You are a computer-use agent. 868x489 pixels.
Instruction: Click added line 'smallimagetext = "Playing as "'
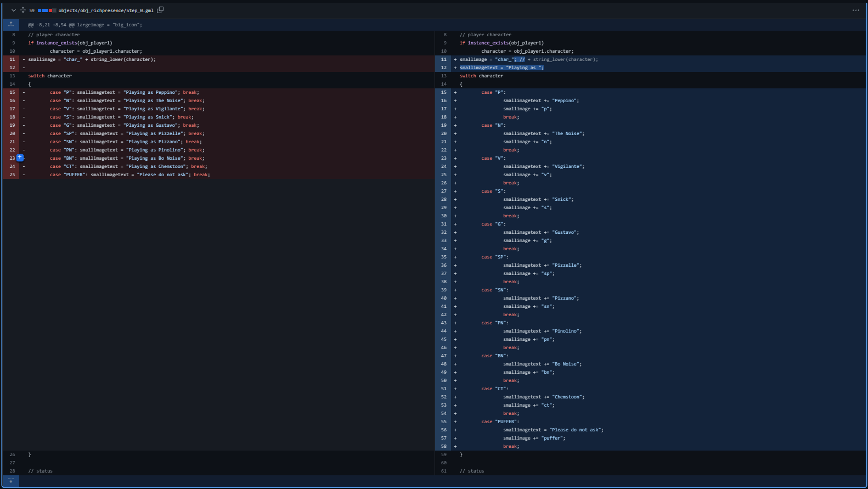click(x=501, y=68)
